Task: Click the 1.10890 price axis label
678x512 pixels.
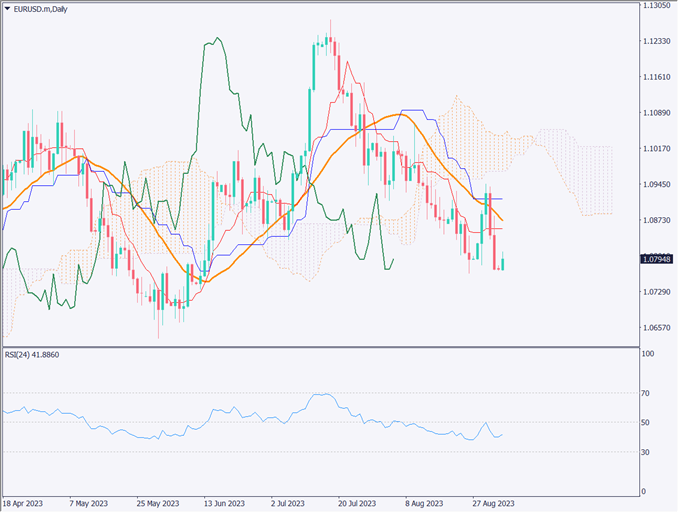Action: (657, 113)
